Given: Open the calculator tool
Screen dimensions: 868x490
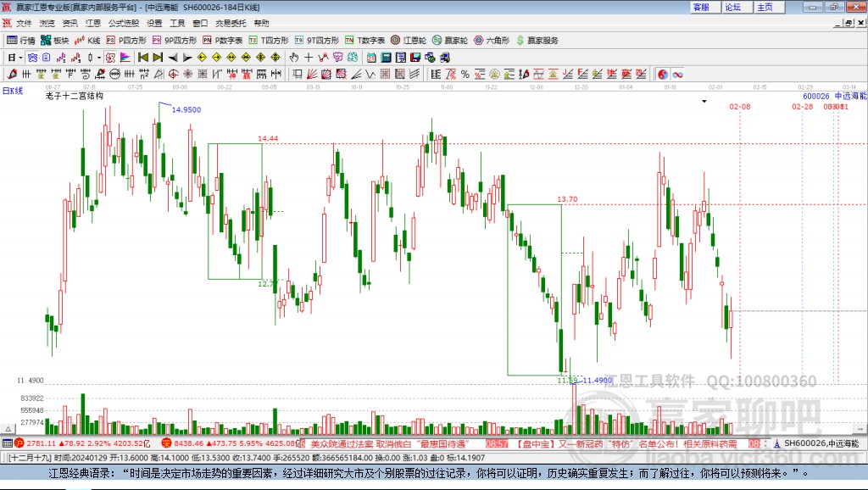Looking at the screenshot, I should [386, 57].
